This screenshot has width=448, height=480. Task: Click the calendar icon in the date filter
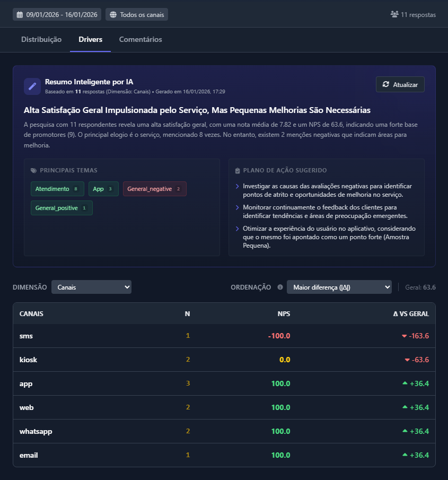pos(20,14)
